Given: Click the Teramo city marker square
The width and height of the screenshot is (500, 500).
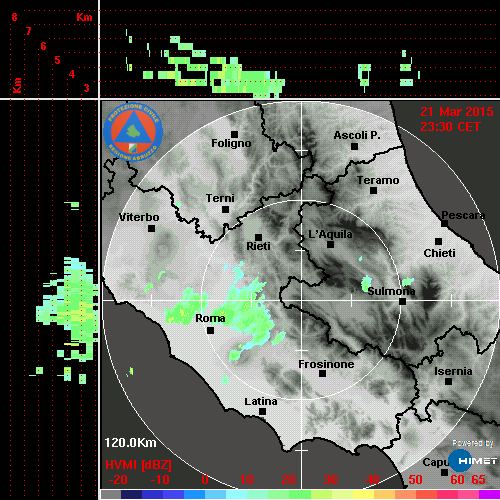Looking at the screenshot, I should click(374, 191).
